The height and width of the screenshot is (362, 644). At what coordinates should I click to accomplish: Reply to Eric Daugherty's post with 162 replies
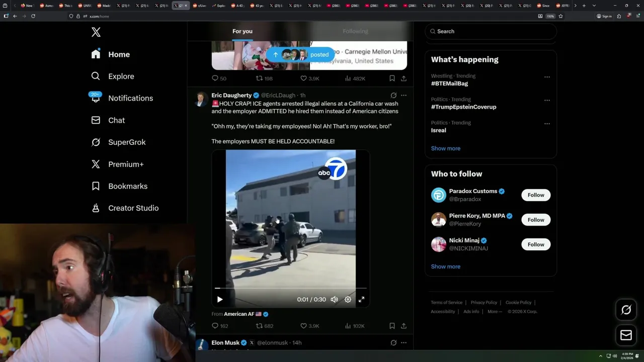220,326
